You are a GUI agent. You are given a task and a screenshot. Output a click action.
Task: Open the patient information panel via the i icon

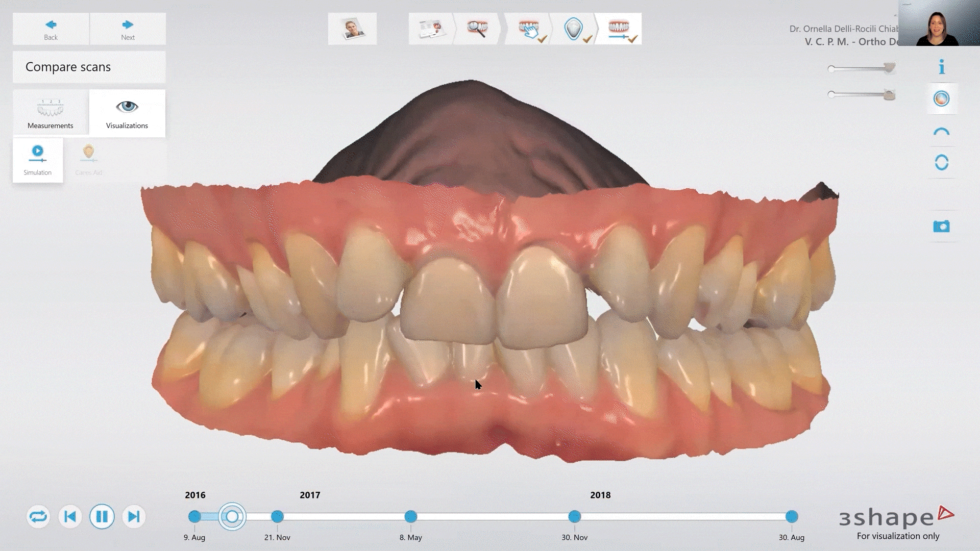click(942, 65)
